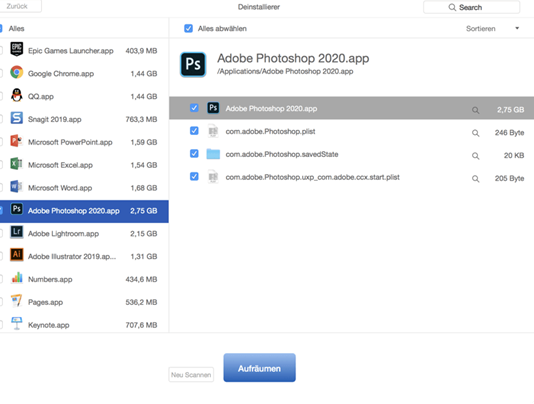Click the Adobe Lightroom icon
Viewport: 534px width, 404px height.
(x=17, y=232)
